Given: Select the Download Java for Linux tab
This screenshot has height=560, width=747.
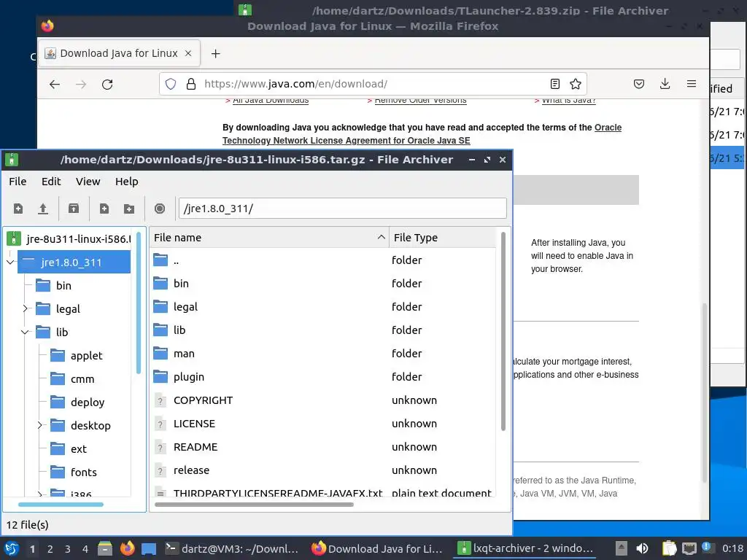Looking at the screenshot, I should (119, 53).
